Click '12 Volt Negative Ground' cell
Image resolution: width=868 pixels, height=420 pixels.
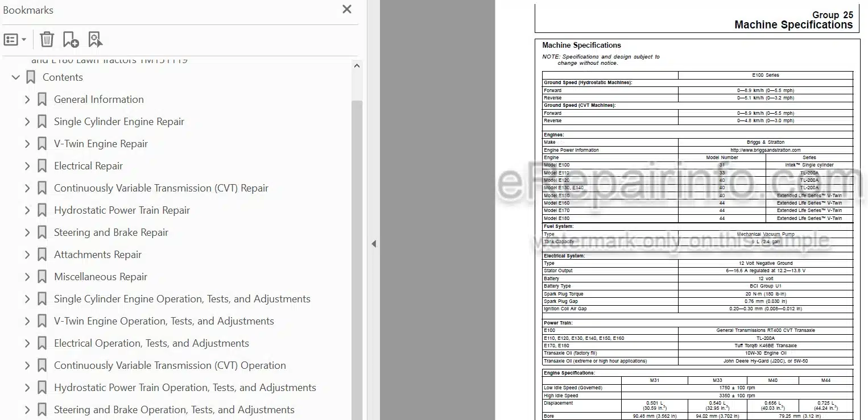tap(766, 263)
